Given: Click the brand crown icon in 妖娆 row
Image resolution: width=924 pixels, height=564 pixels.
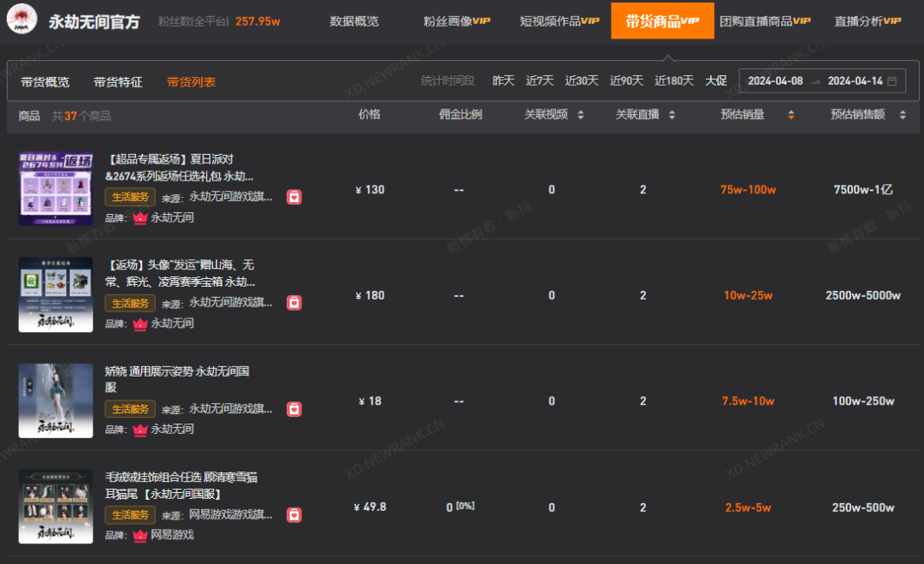Looking at the screenshot, I should (139, 430).
